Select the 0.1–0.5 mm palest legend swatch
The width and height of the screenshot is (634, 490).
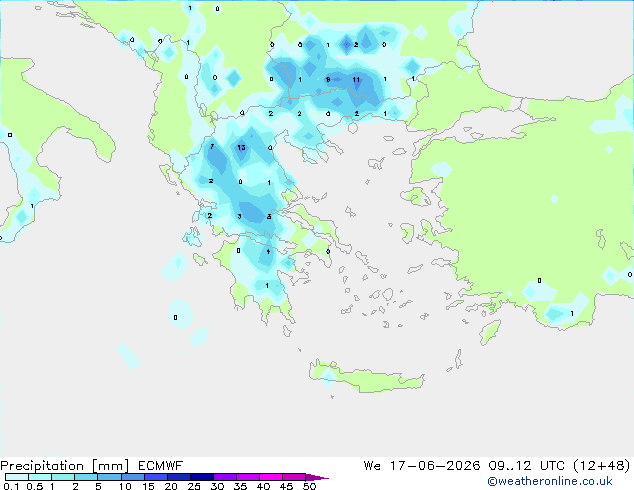[17, 477]
